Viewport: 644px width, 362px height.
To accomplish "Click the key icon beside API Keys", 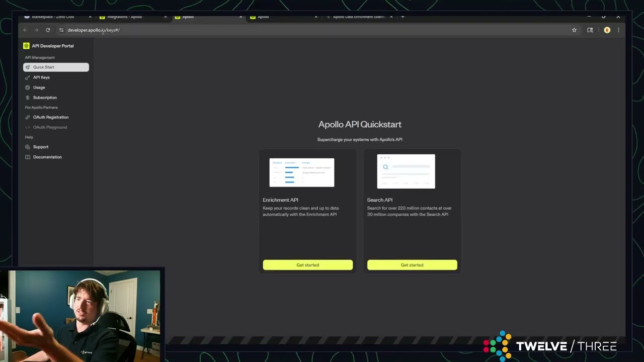I will pos(28,77).
